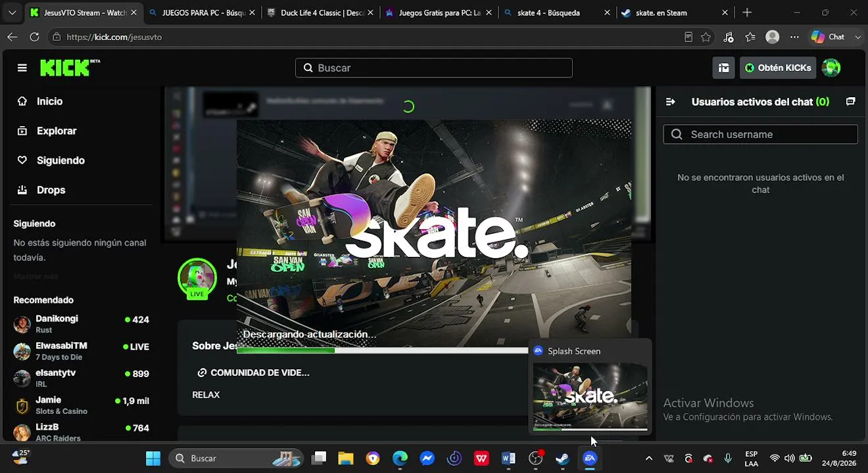
Task: Launch Messenger from the taskbar
Action: tap(427, 459)
